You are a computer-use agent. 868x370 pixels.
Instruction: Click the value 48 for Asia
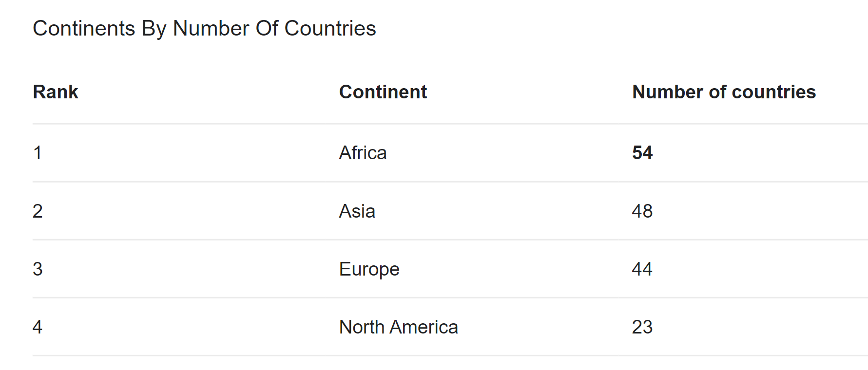point(642,211)
